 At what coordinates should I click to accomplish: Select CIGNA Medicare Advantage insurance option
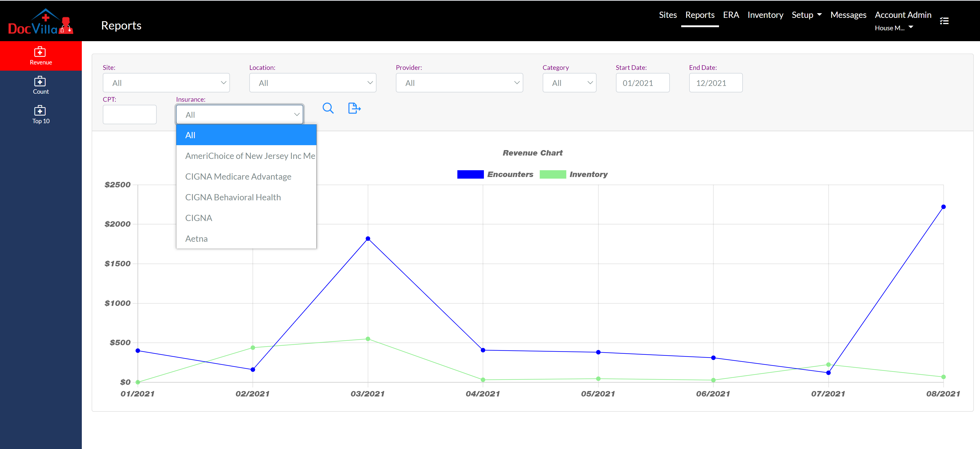pos(238,177)
